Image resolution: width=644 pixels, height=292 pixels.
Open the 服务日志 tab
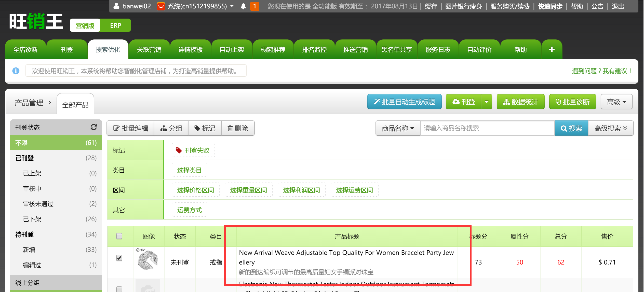(438, 49)
